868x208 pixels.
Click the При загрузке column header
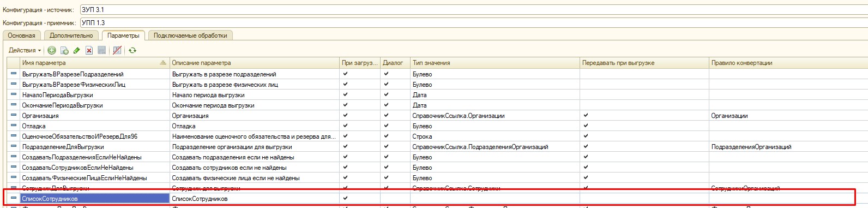pyautogui.click(x=360, y=63)
